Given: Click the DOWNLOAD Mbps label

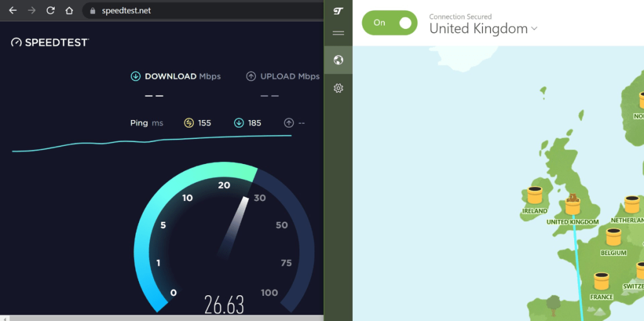Looking at the screenshot, I should pyautogui.click(x=183, y=77).
